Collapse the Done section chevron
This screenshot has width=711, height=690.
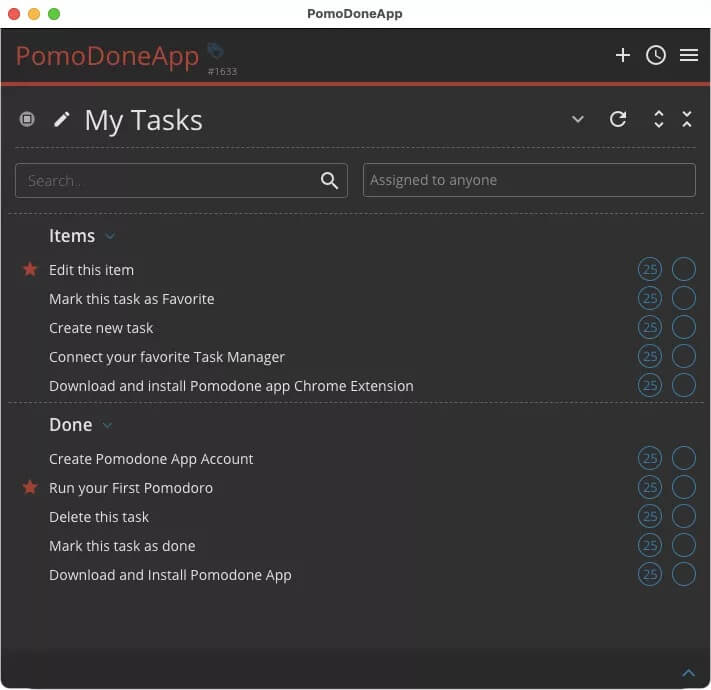(107, 425)
